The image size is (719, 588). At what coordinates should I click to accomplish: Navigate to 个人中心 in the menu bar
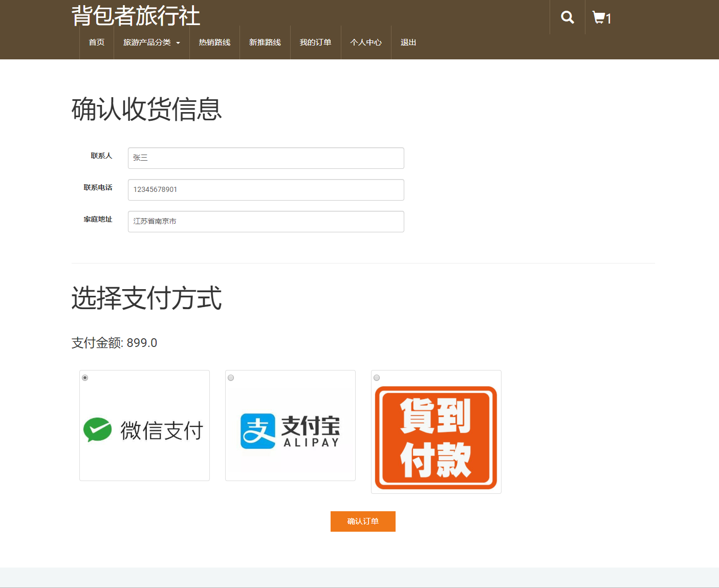[x=366, y=42]
